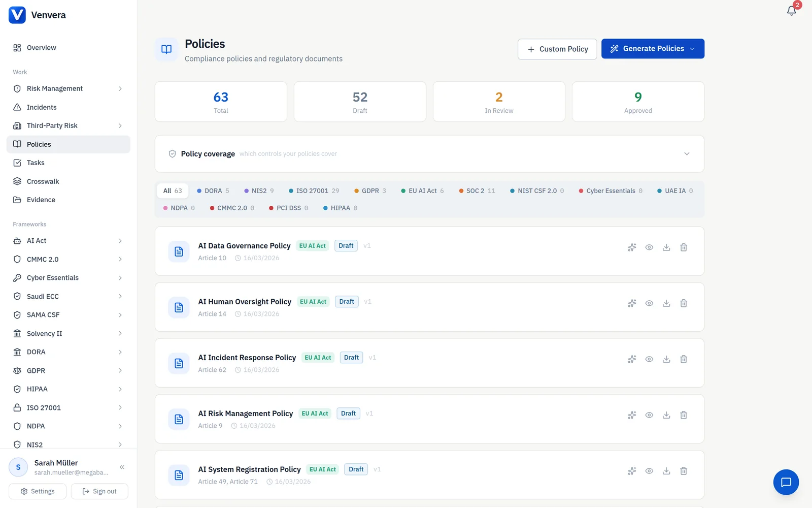Image resolution: width=812 pixels, height=508 pixels.
Task: Delete AI Data Governance Policy
Action: (684, 247)
